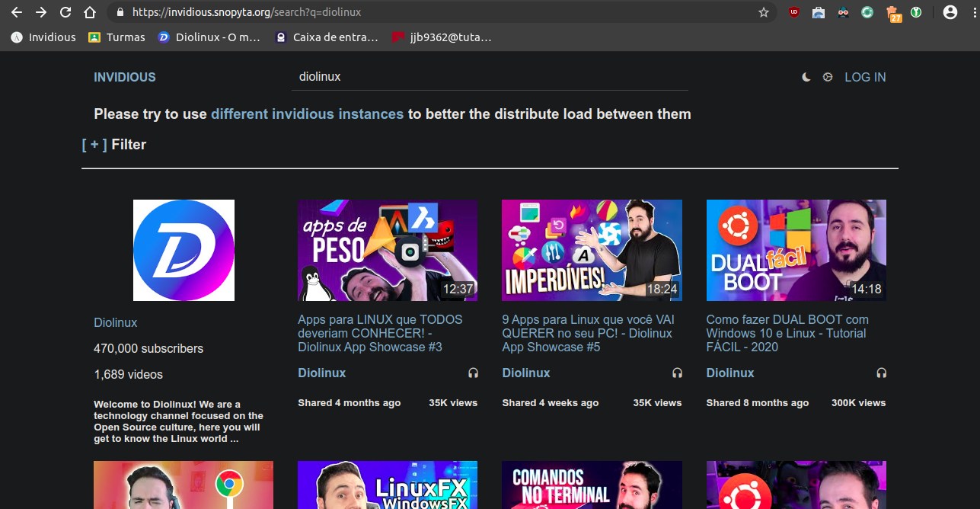Follow different invidious instances link
The image size is (980, 509).
tap(307, 114)
